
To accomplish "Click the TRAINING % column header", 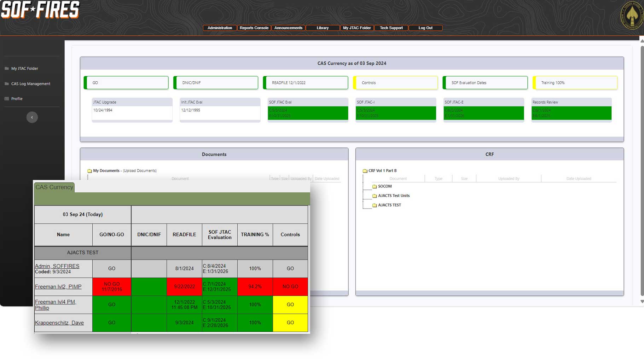I will point(255,235).
